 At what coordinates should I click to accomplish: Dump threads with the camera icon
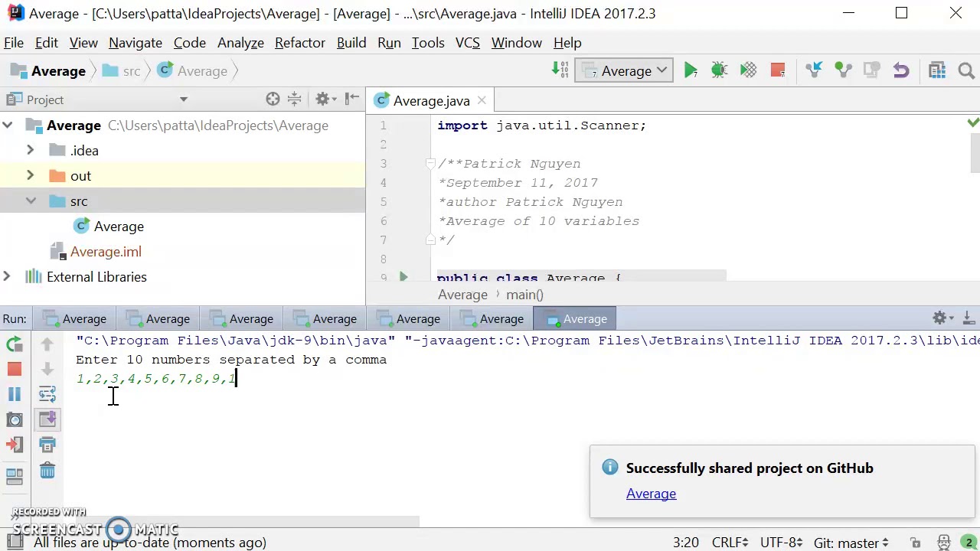[15, 419]
